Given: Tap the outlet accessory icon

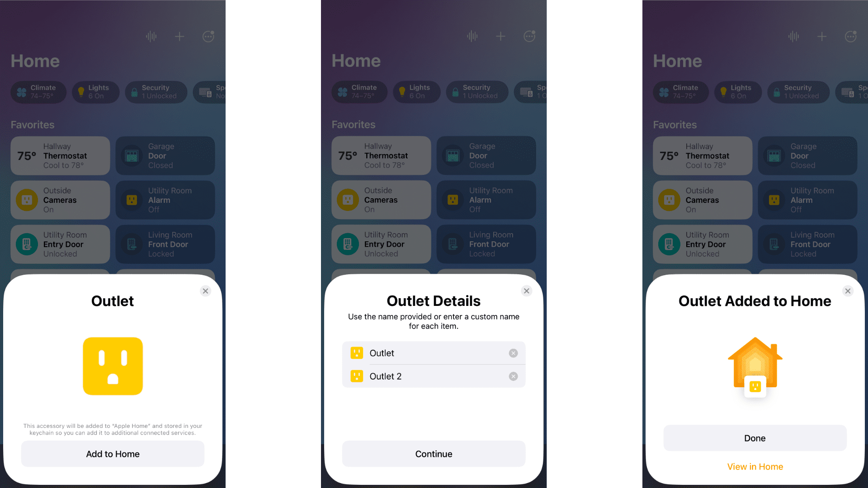Looking at the screenshot, I should tap(113, 367).
